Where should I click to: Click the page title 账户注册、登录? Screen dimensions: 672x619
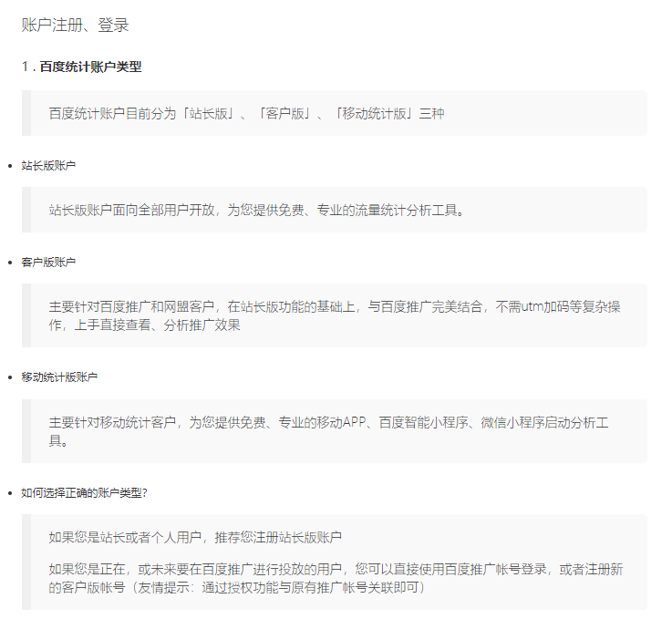tap(75, 25)
